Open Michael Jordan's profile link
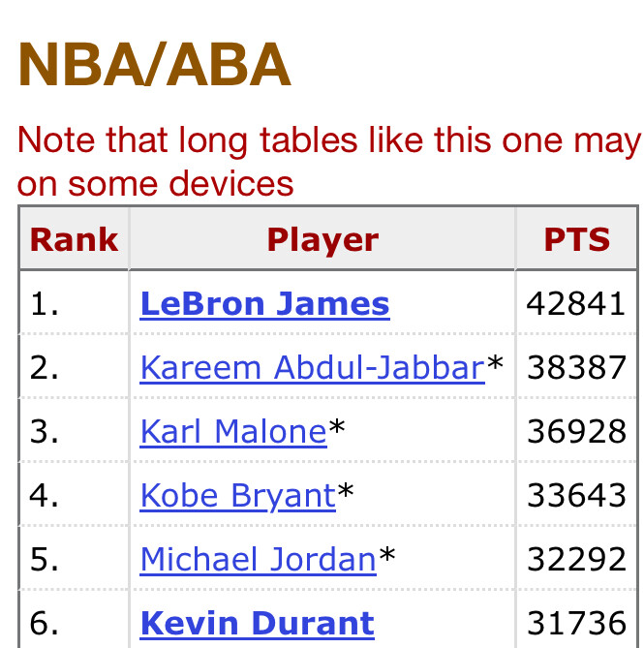Viewport: 644px width, 648px height. (258, 559)
